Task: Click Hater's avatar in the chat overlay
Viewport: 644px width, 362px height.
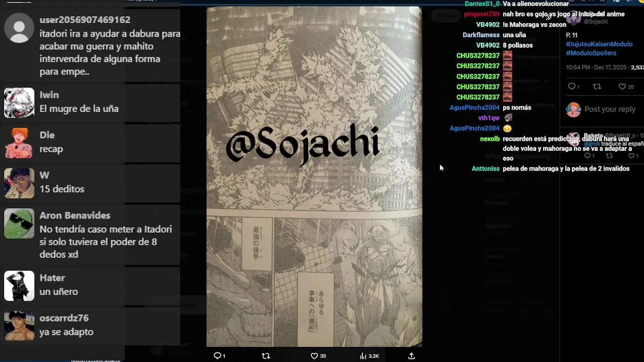Action: [19, 286]
